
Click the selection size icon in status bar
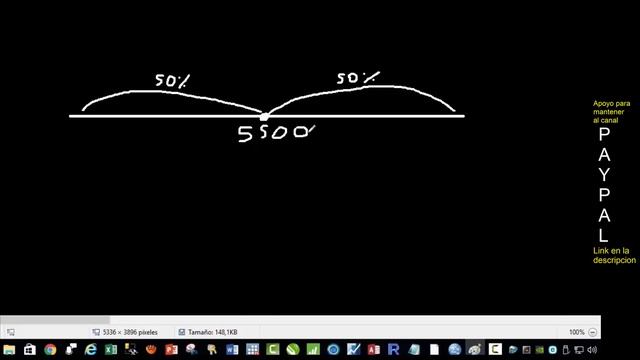(11, 332)
